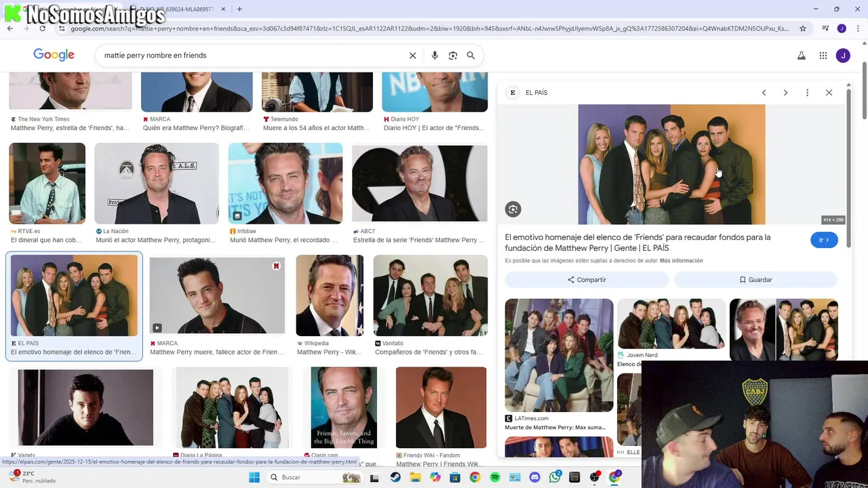Open site information icon in address bar
The height and width of the screenshot is (488, 868).
pyautogui.click(x=62, y=28)
